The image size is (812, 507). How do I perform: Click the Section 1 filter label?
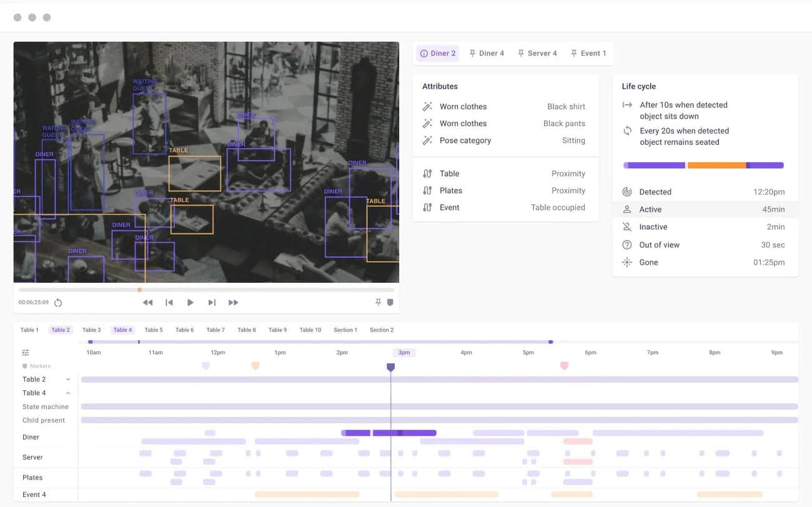point(345,330)
